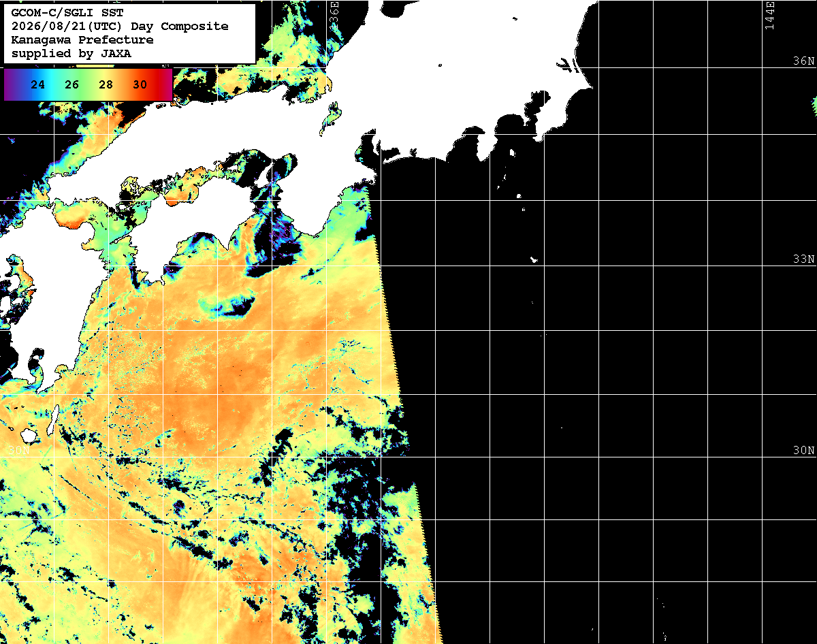Click the Kanagawa Prefecture label

[x=82, y=40]
